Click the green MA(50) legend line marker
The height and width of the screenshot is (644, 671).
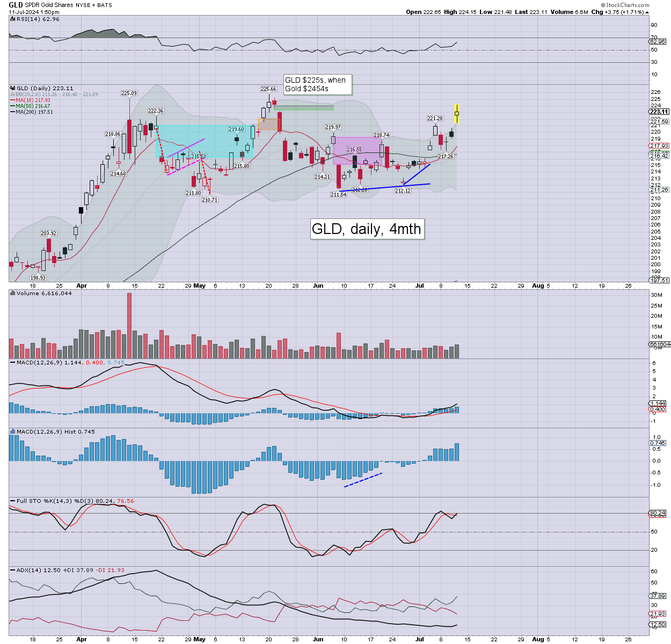[12, 106]
